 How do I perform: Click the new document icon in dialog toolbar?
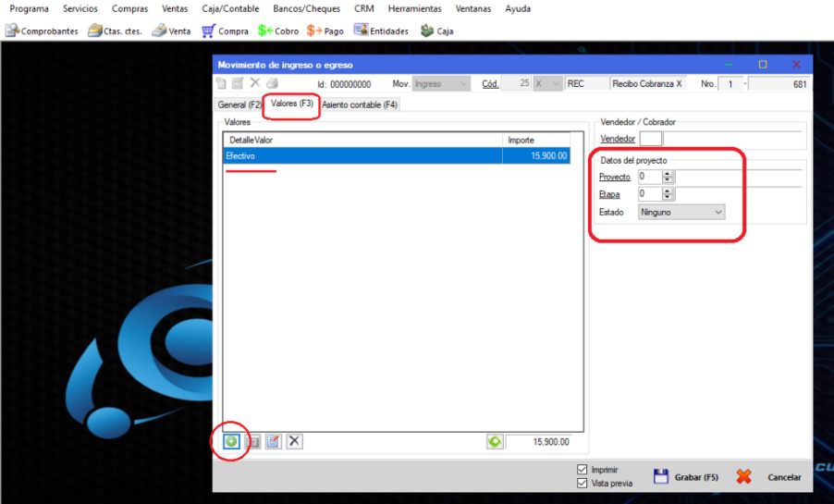[x=221, y=83]
